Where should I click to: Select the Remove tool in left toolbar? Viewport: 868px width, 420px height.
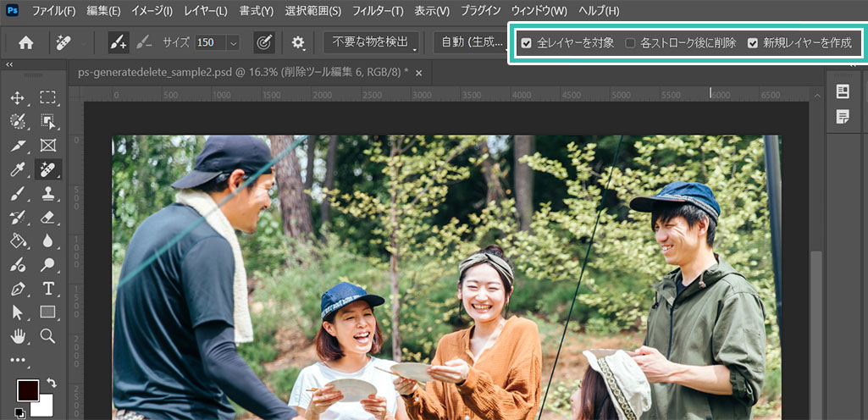(47, 169)
